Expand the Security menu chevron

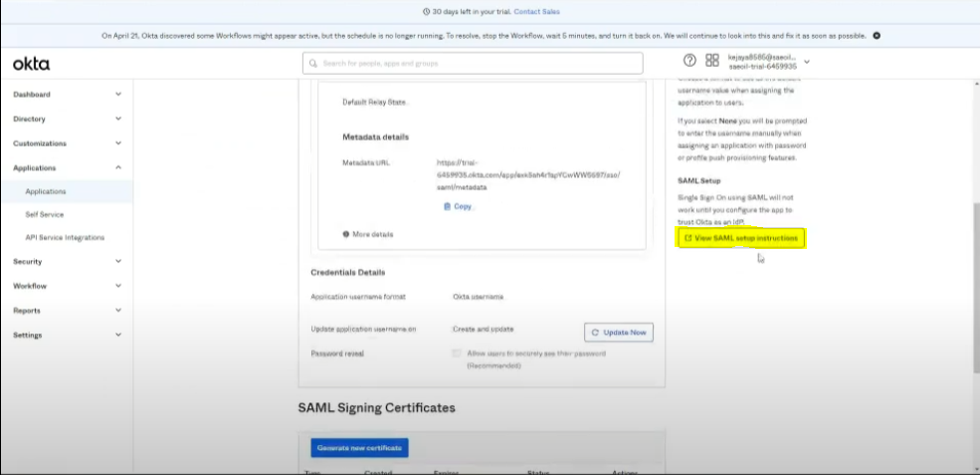pyautogui.click(x=118, y=262)
